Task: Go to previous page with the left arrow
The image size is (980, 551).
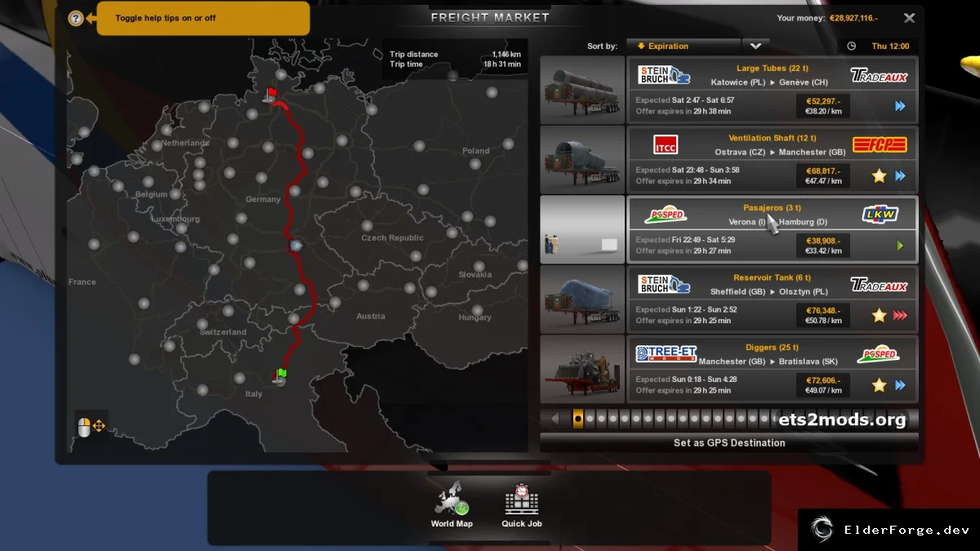Action: [x=555, y=419]
